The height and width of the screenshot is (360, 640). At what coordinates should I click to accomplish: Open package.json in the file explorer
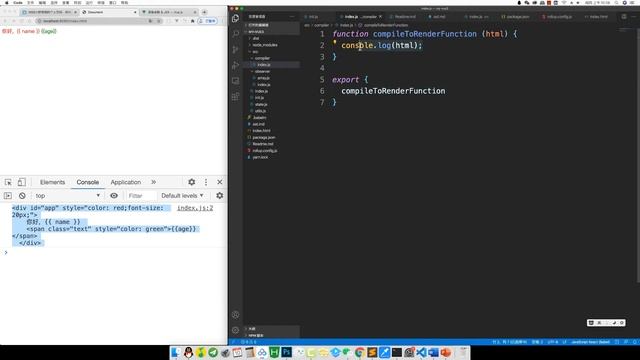[x=264, y=137]
